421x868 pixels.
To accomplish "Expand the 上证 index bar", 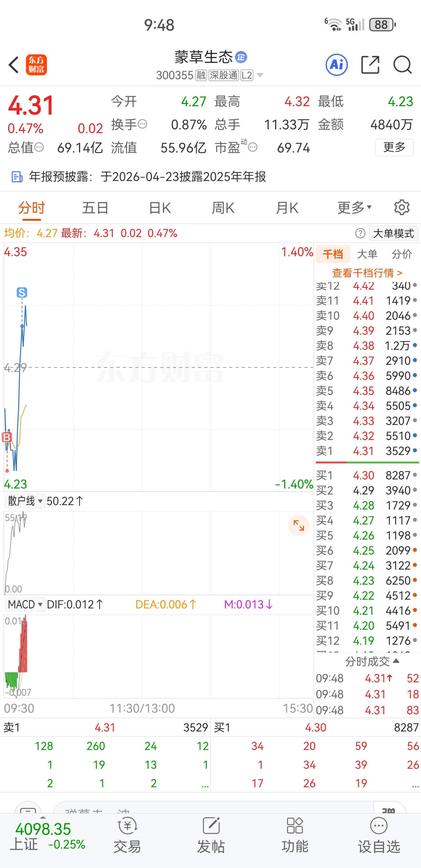I will 43,818.
